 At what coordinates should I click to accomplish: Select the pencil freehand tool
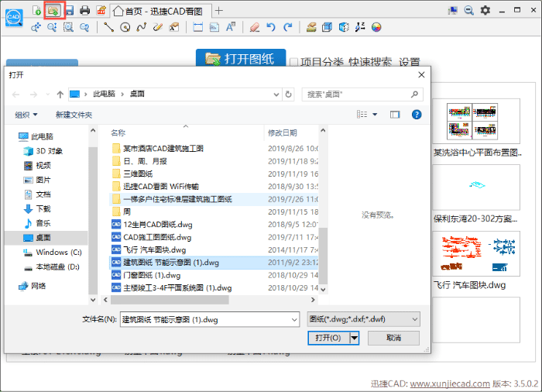[x=158, y=27]
